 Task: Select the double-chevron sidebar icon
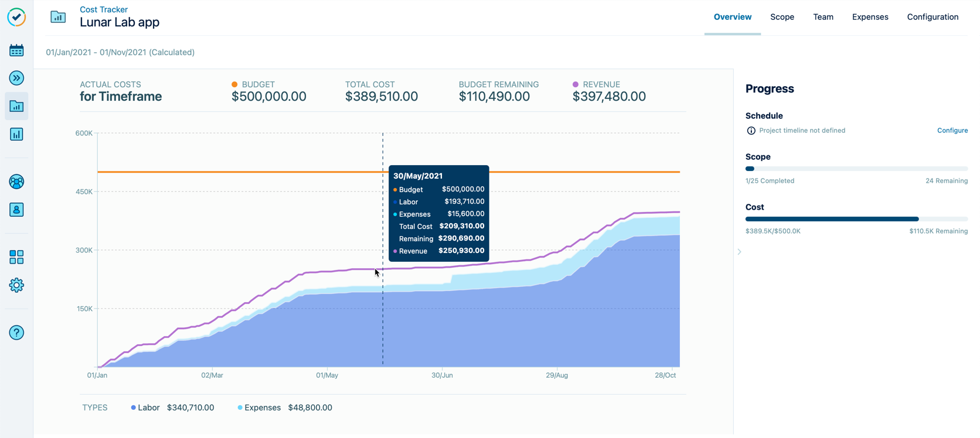click(x=16, y=78)
